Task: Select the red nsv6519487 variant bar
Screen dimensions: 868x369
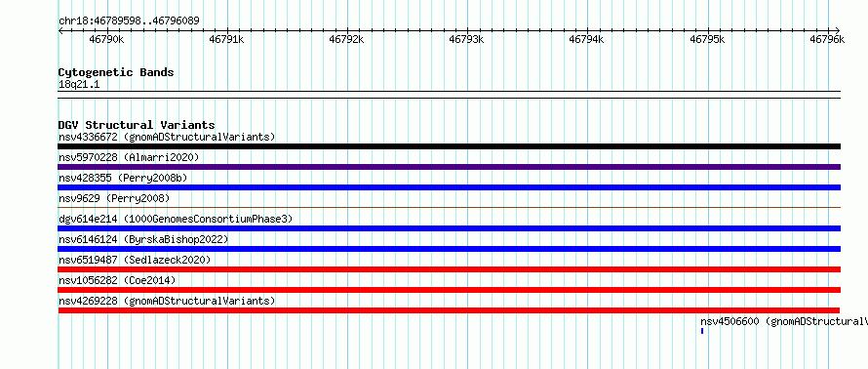Action: tap(449, 269)
